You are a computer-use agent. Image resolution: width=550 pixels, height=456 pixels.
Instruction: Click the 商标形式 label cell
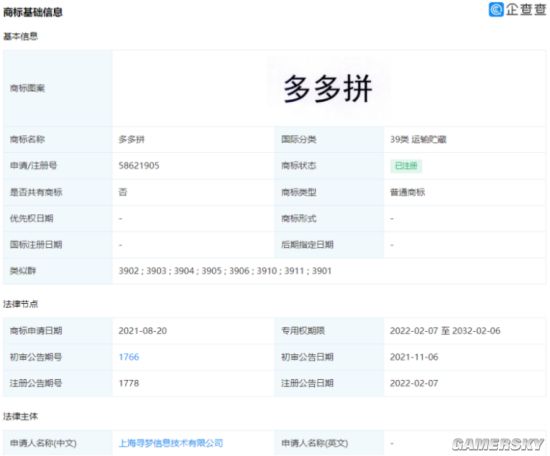329,218
